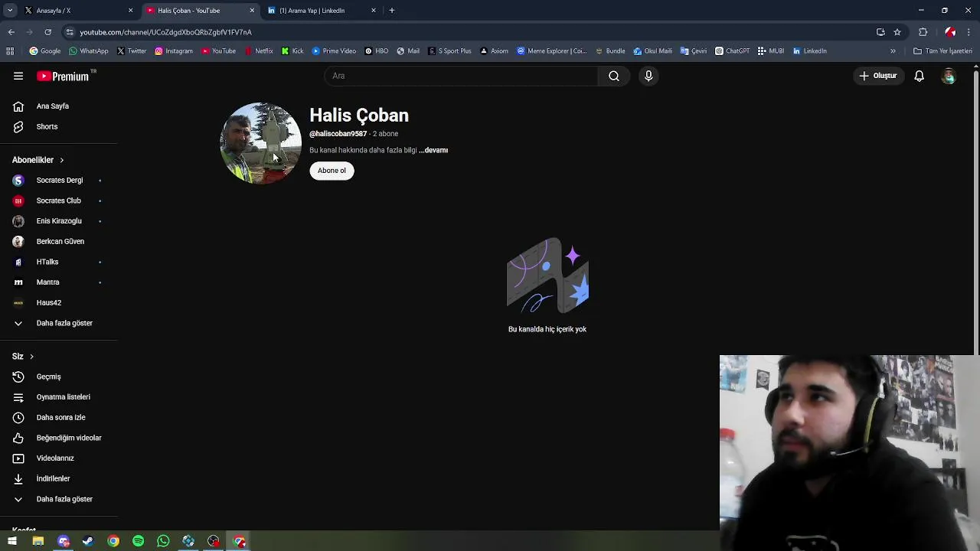Open the Kick bookmark
Viewport: 980px width, 551px height.
[292, 51]
